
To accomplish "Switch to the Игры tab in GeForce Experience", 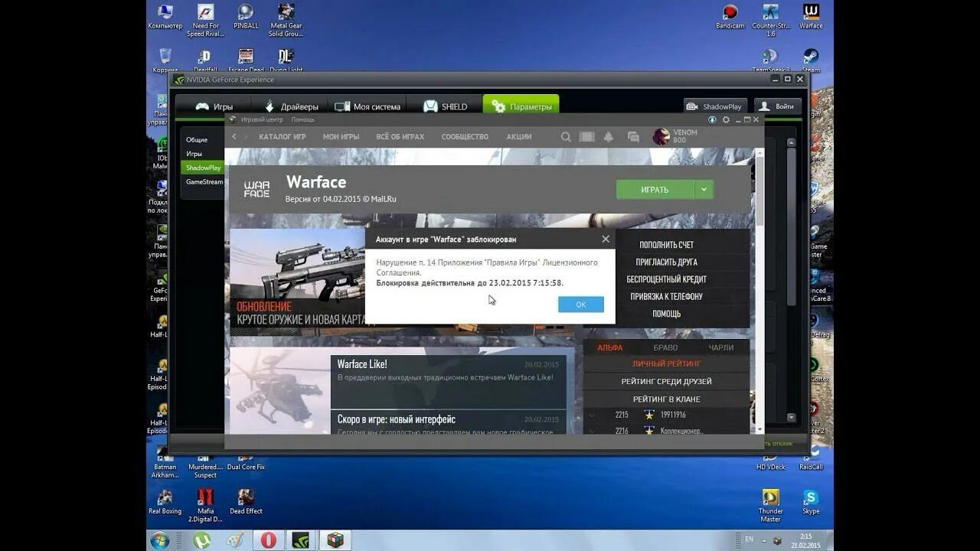I will tap(214, 106).
